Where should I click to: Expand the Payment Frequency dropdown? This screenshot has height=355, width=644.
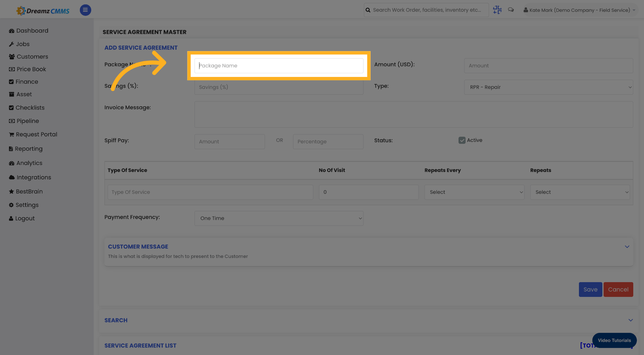click(279, 218)
